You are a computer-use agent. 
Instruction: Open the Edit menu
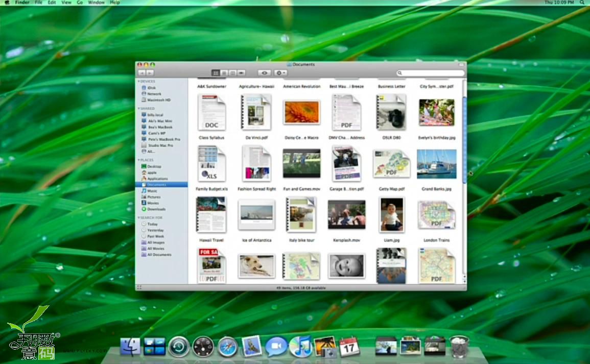click(x=52, y=2)
